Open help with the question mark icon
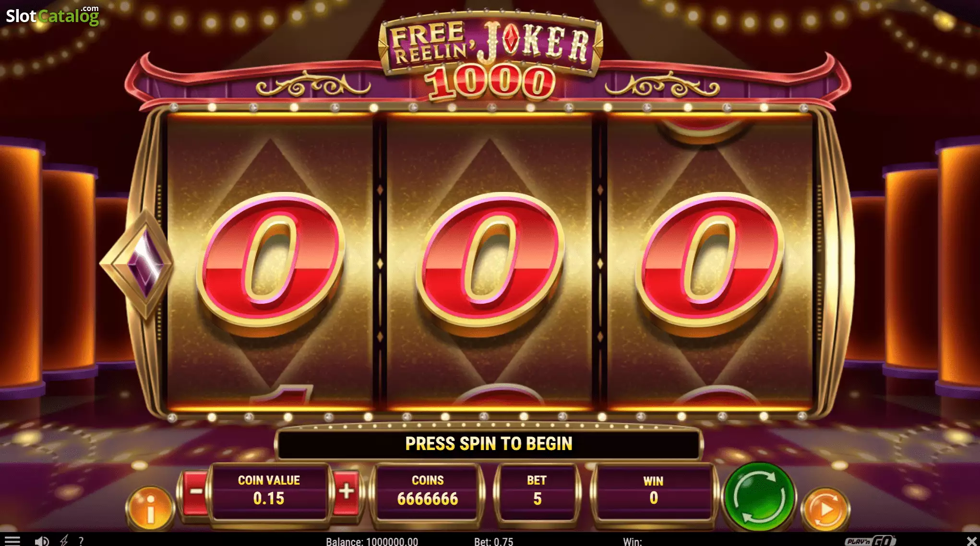The width and height of the screenshot is (980, 546). tap(81, 541)
